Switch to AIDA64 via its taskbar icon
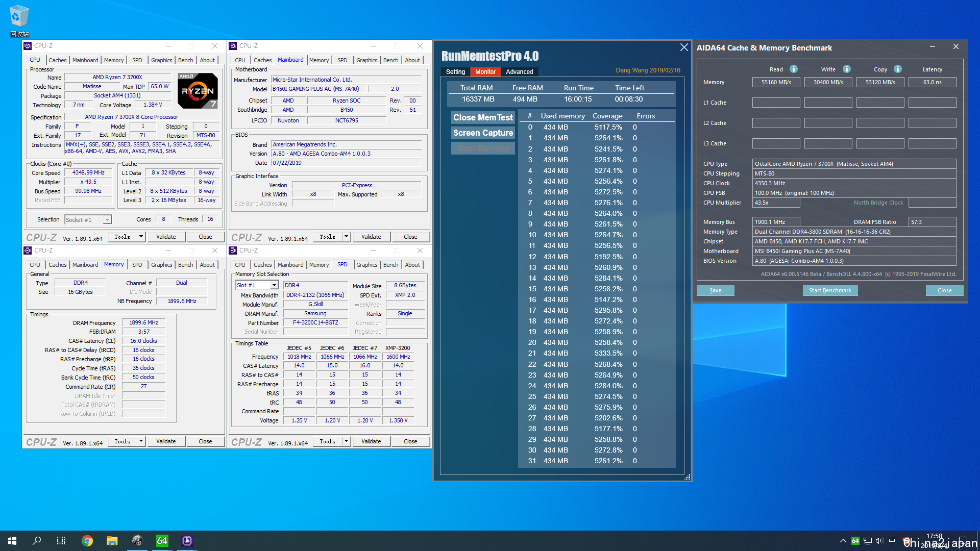The height and width of the screenshot is (551, 980). point(162,541)
